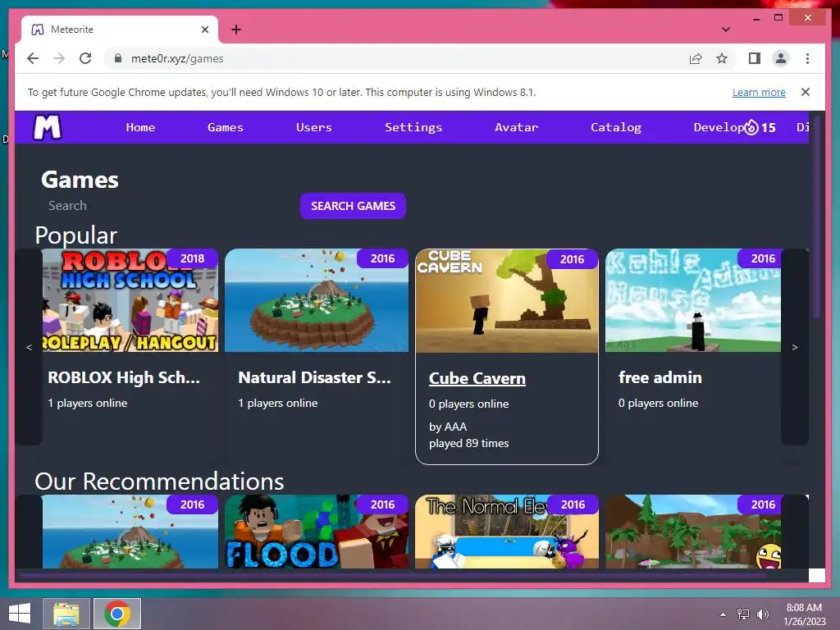Open the Chrome profile avatar
Image resolution: width=840 pixels, height=630 pixels.
(x=781, y=58)
